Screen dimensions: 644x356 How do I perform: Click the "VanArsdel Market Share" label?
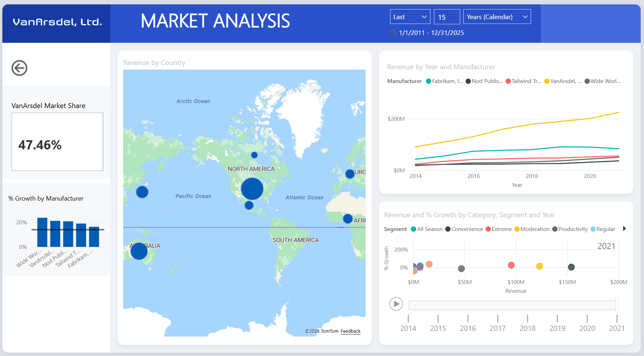48,106
